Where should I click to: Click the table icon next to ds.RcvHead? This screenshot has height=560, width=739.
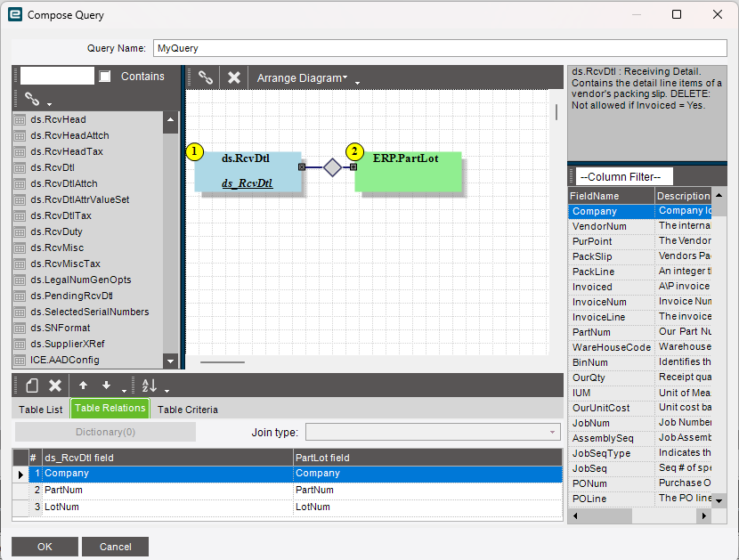[x=20, y=119]
